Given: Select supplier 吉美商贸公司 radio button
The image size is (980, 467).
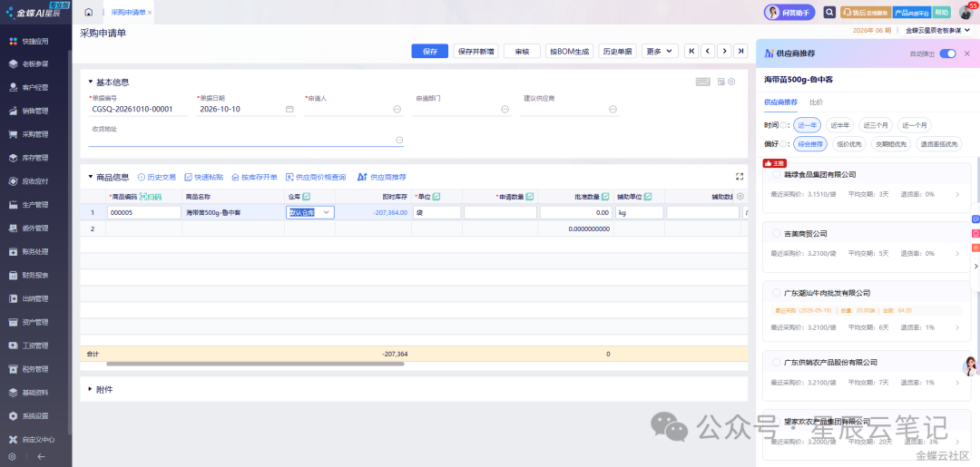Looking at the screenshot, I should click(776, 234).
